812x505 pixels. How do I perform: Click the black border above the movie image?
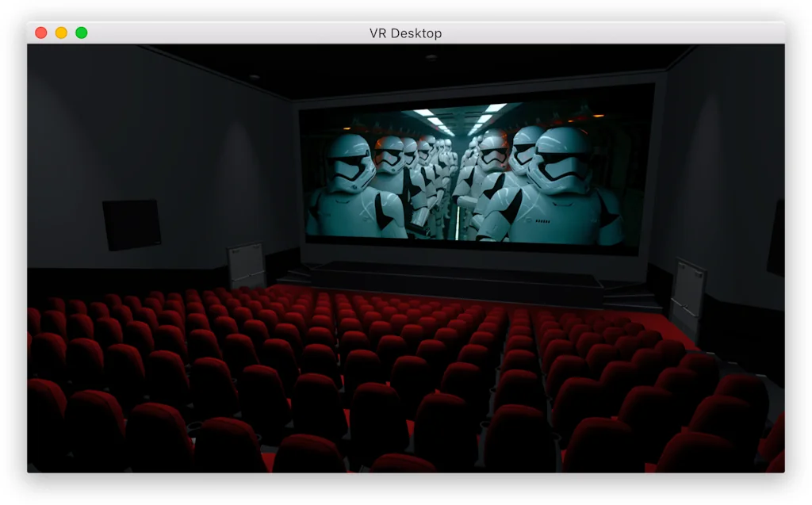pos(476,94)
